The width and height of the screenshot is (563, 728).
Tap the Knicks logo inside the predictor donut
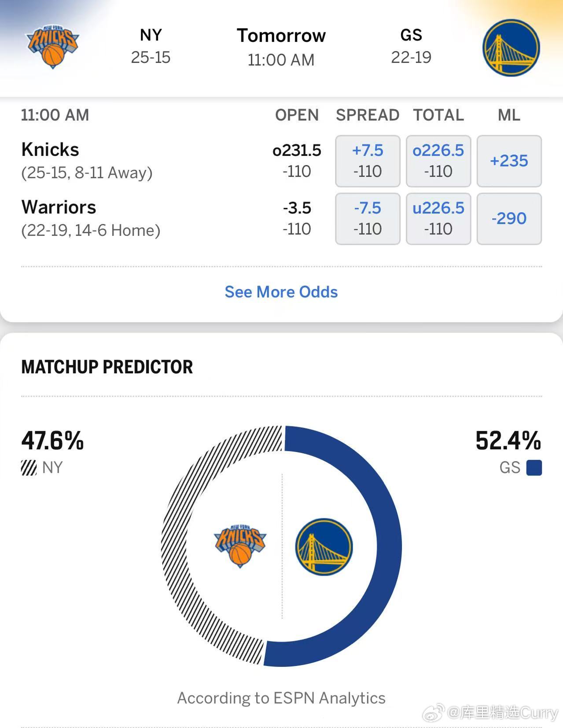pyautogui.click(x=240, y=546)
